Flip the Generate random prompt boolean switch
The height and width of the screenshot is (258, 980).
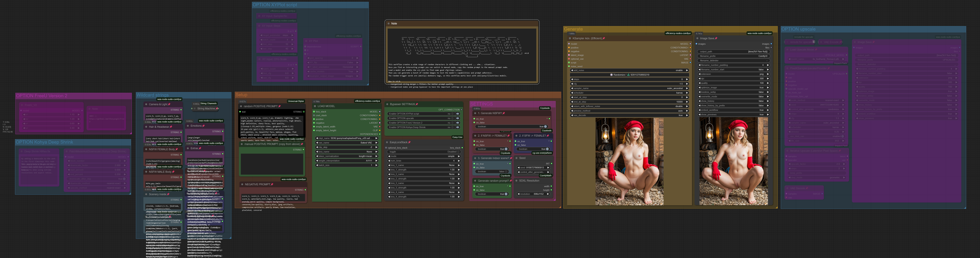click(x=506, y=194)
